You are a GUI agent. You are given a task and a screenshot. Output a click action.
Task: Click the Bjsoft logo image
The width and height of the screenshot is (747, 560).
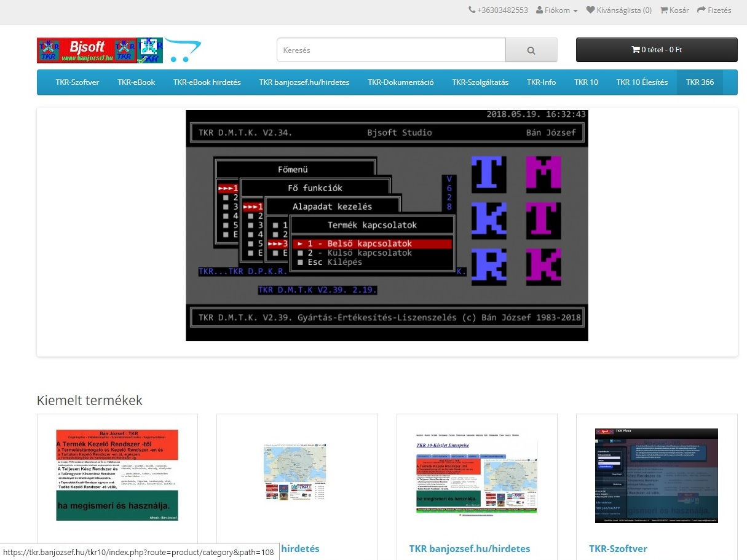100,50
